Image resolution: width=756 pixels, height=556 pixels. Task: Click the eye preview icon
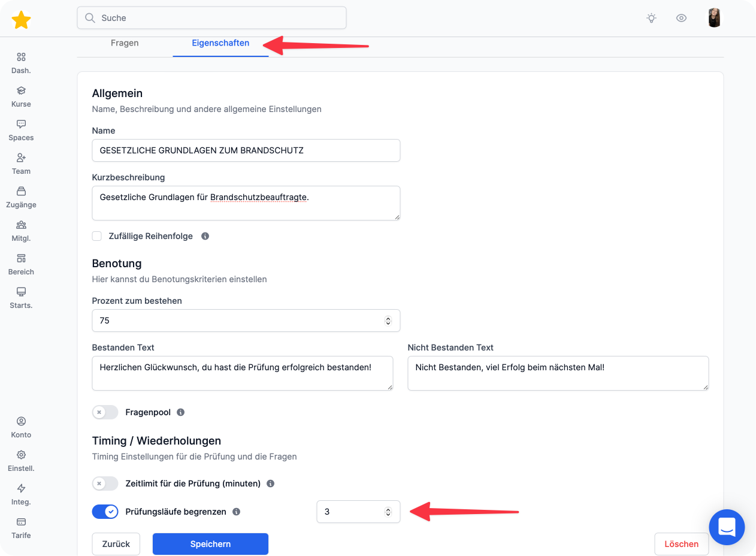click(x=681, y=18)
